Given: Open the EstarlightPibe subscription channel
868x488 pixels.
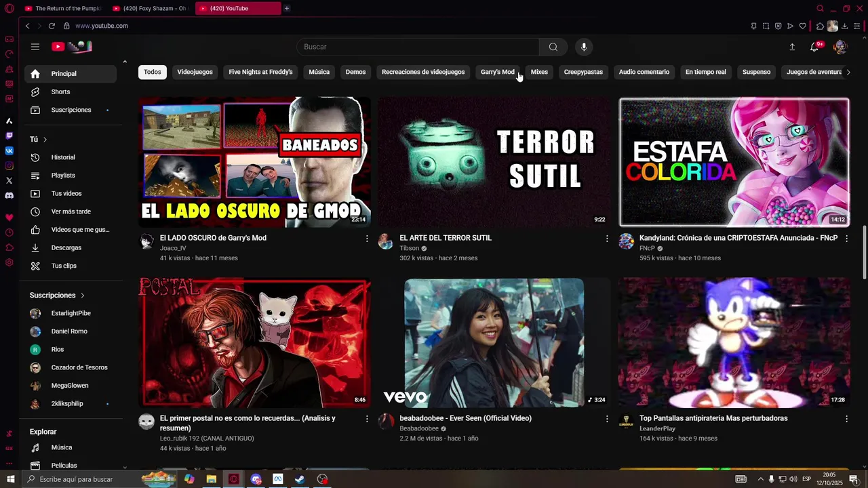Looking at the screenshot, I should tap(71, 313).
